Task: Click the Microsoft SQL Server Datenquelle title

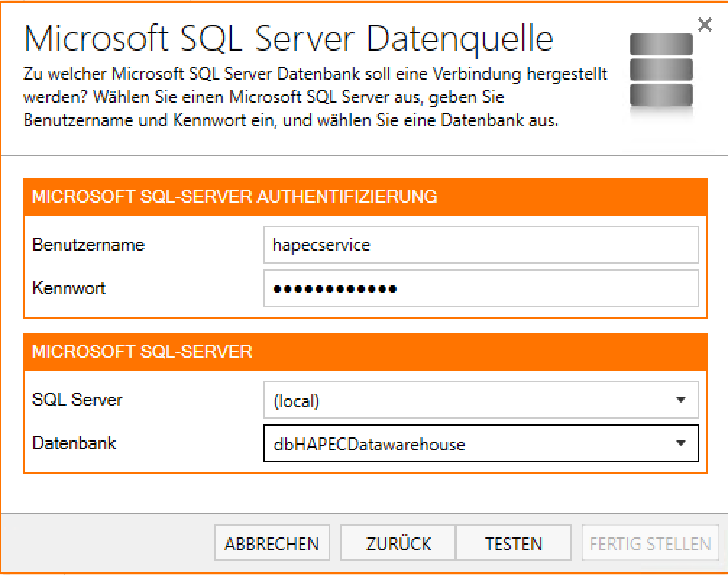Action: (289, 38)
